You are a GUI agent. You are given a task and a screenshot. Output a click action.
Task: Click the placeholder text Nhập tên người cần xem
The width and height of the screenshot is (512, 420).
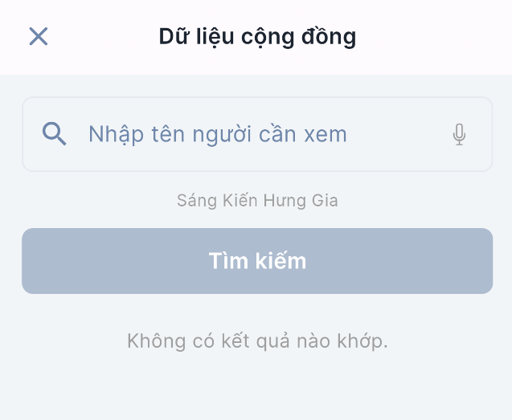click(218, 134)
